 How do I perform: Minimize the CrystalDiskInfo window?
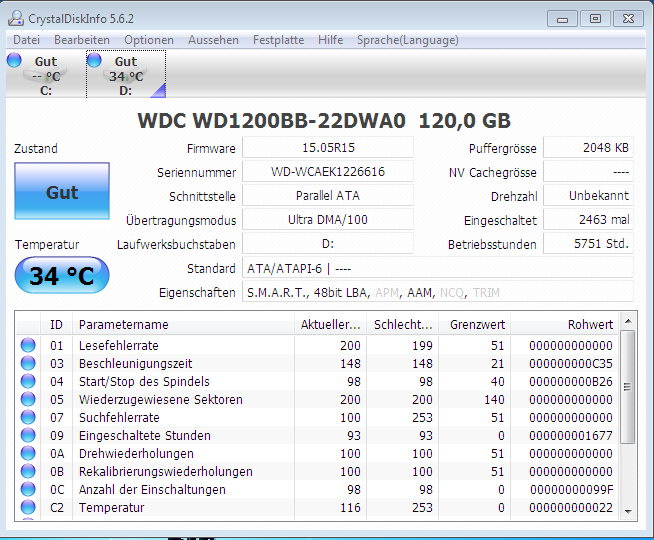coord(562,19)
